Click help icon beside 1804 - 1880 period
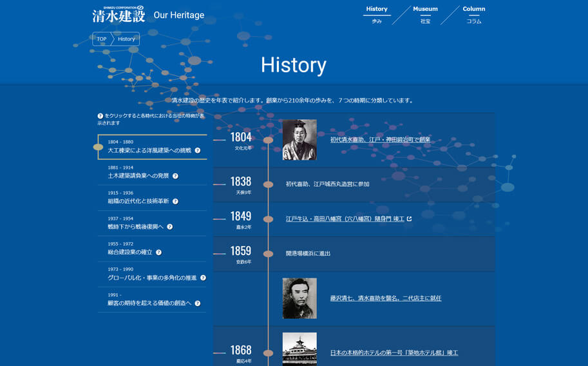The width and height of the screenshot is (588, 366). point(198,150)
